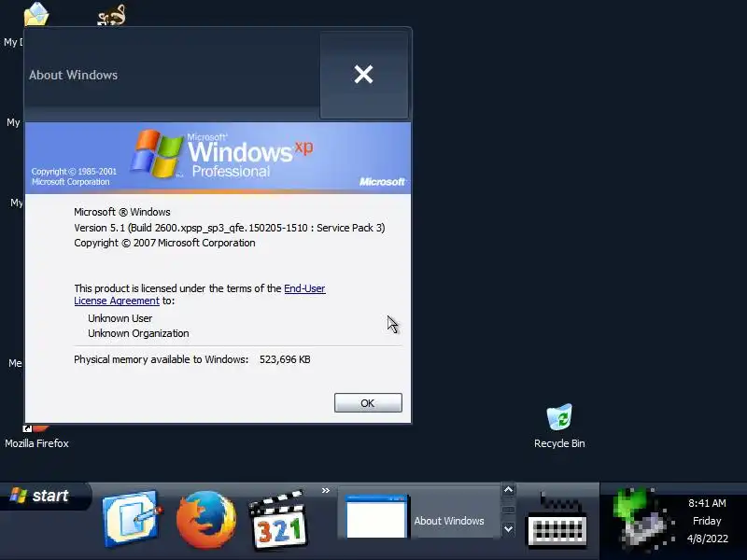Click the envelope folder desktop icon

pos(36,13)
